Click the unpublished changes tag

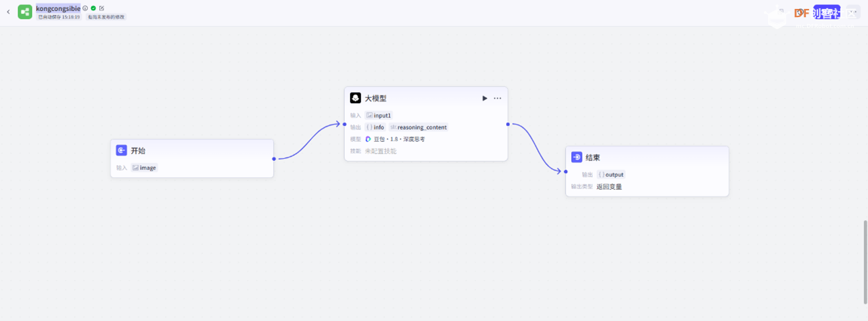coord(106,16)
